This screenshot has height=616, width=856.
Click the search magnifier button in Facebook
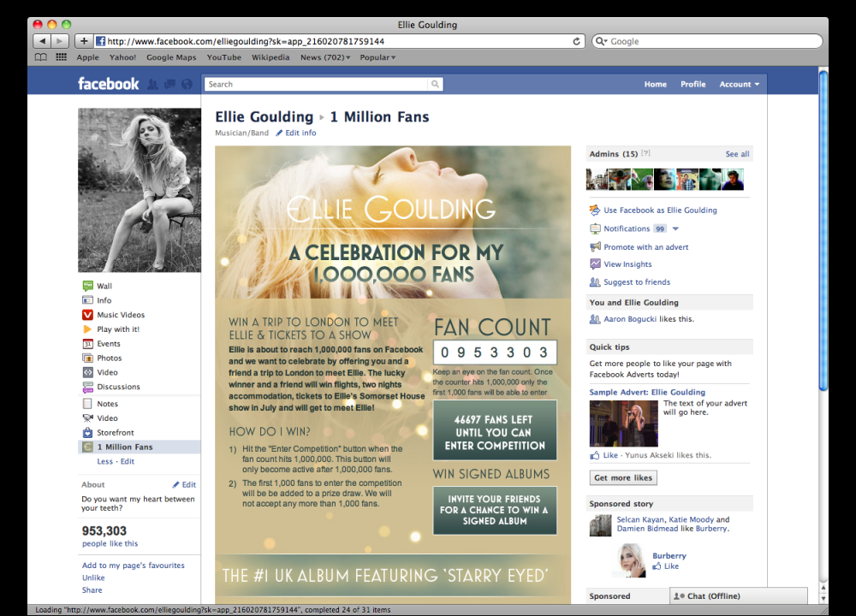pos(435,84)
